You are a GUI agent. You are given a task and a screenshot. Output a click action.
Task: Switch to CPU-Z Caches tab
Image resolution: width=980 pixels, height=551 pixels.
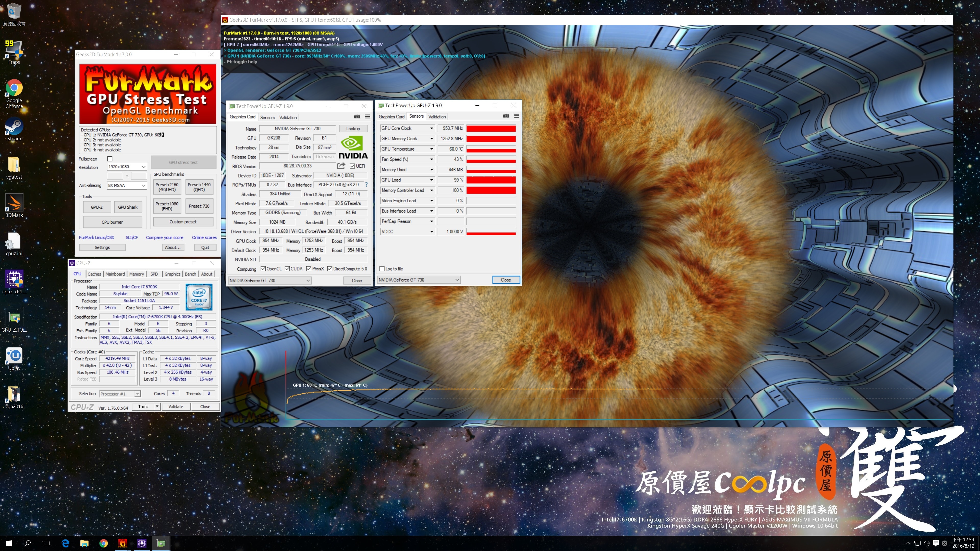coord(94,274)
